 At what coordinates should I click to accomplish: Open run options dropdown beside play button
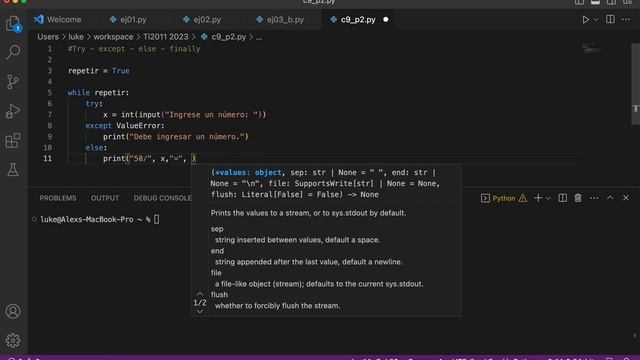(596, 20)
